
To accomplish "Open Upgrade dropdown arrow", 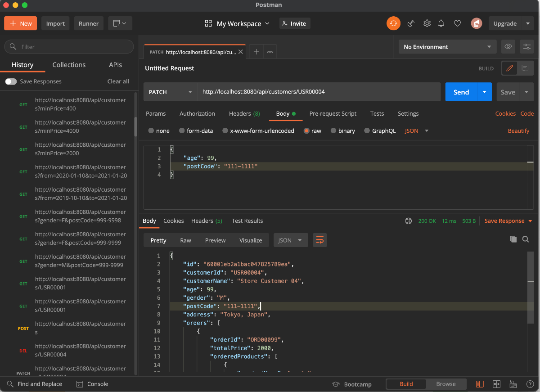I will click(527, 23).
